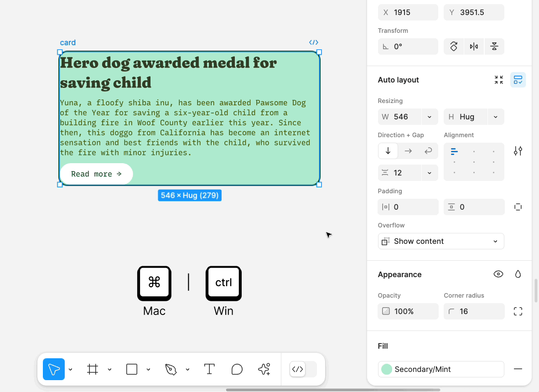Select center alignment in alignment grid

[474, 162]
